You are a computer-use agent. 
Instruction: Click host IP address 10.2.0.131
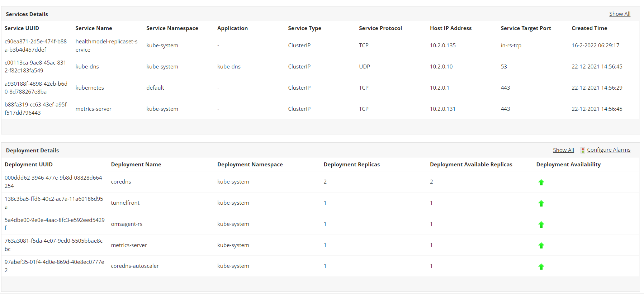442,109
